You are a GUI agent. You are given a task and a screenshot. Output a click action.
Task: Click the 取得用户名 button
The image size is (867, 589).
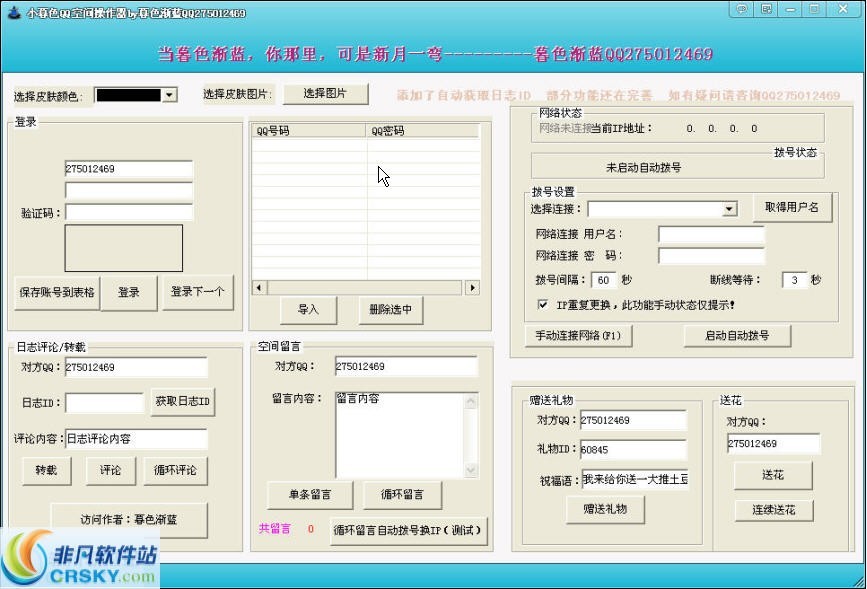(792, 207)
